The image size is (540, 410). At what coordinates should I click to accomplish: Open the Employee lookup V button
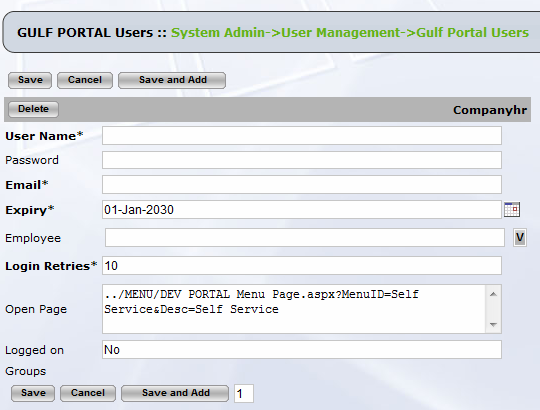pyautogui.click(x=520, y=238)
